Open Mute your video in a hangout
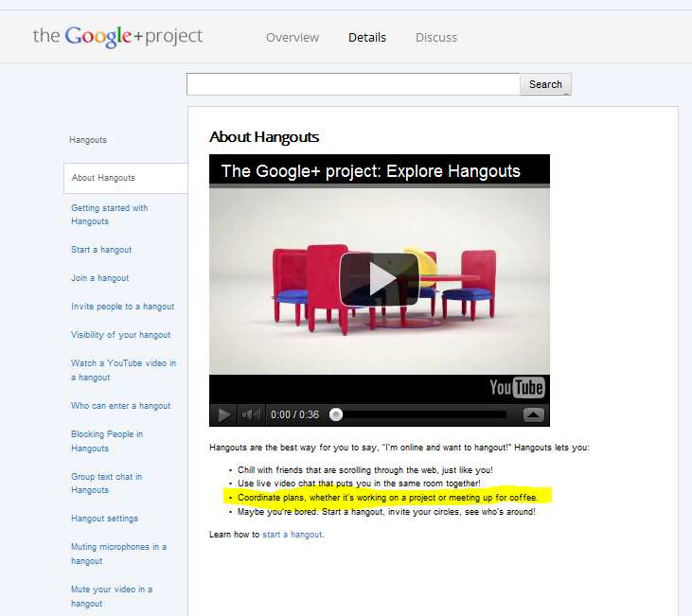 (111, 596)
